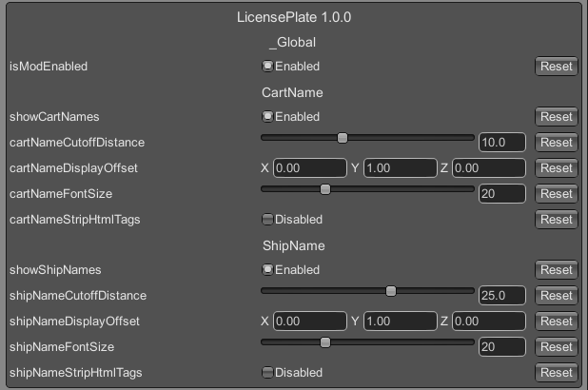Focus the shipNameDisplayOffset X field
This screenshot has width=588, height=390.
point(310,321)
